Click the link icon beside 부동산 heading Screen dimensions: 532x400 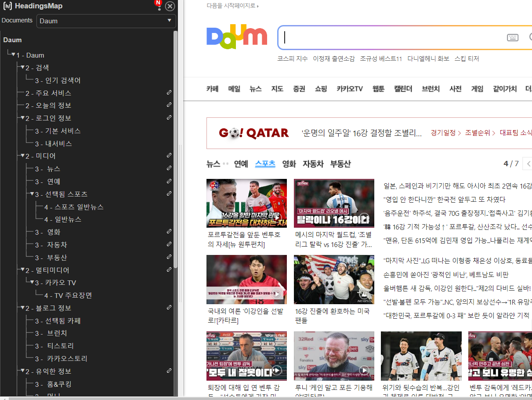169,256
